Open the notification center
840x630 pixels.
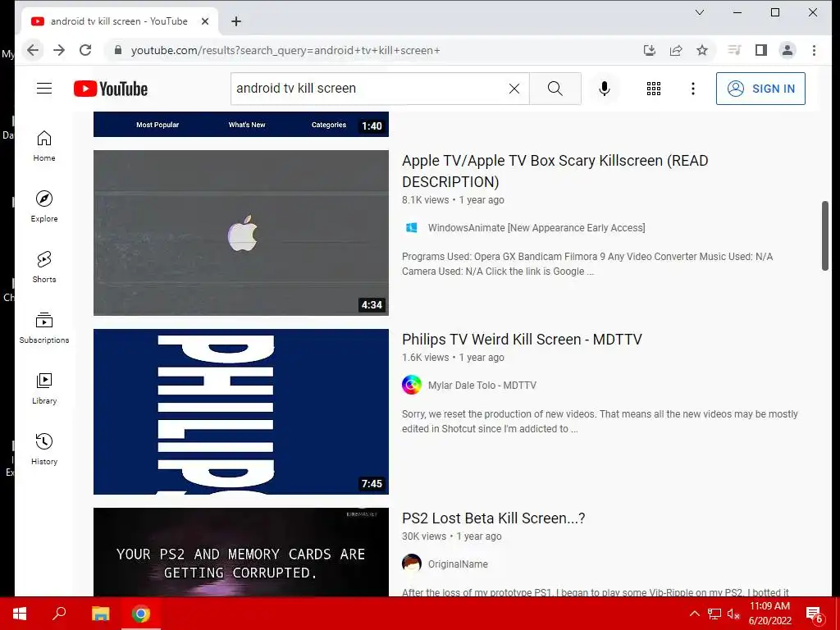pyautogui.click(x=815, y=614)
